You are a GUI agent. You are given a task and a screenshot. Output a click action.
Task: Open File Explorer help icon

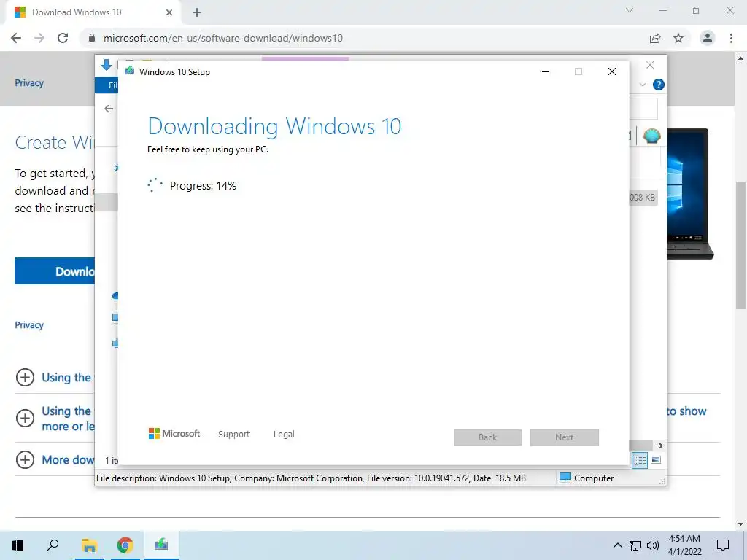659,85
